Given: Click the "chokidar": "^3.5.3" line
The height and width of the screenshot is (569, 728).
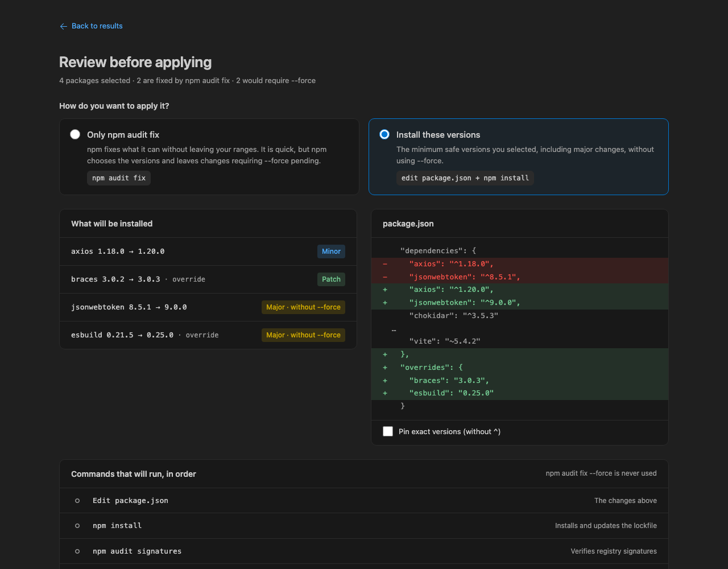Looking at the screenshot, I should tap(520, 315).
